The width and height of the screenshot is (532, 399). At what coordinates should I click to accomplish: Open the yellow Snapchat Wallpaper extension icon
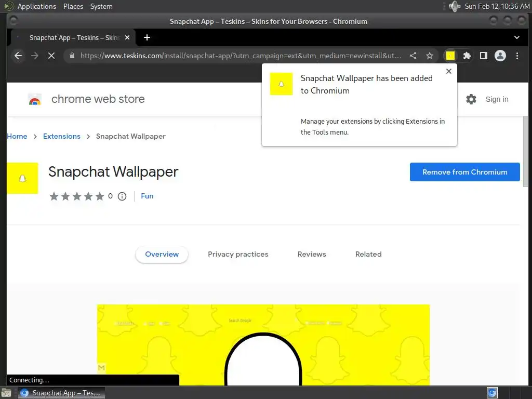pyautogui.click(x=450, y=56)
